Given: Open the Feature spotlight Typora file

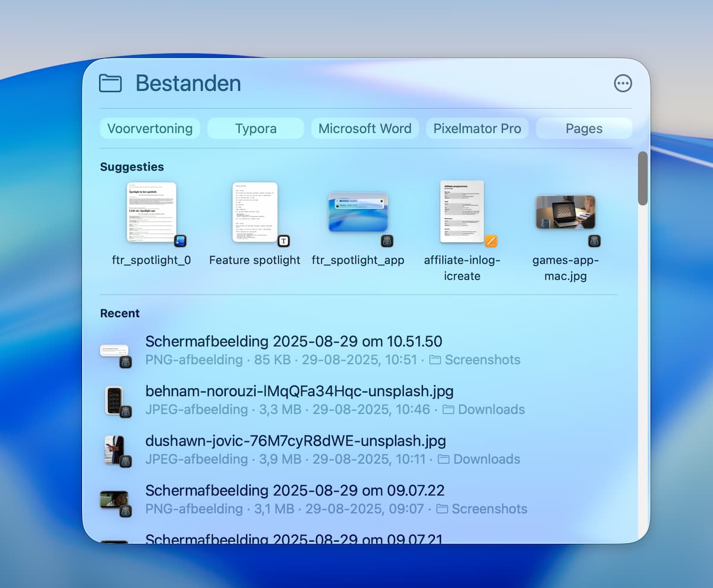Looking at the screenshot, I should (255, 213).
